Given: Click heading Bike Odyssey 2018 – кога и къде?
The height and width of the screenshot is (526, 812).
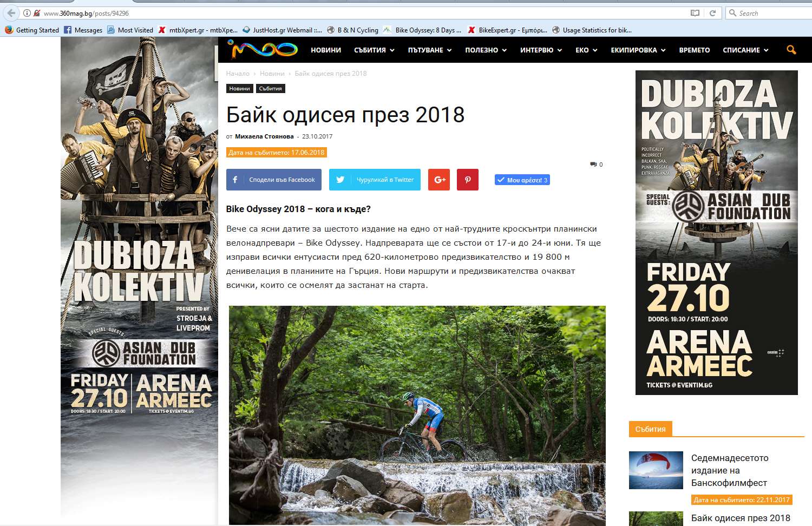Looking at the screenshot, I should tap(298, 209).
